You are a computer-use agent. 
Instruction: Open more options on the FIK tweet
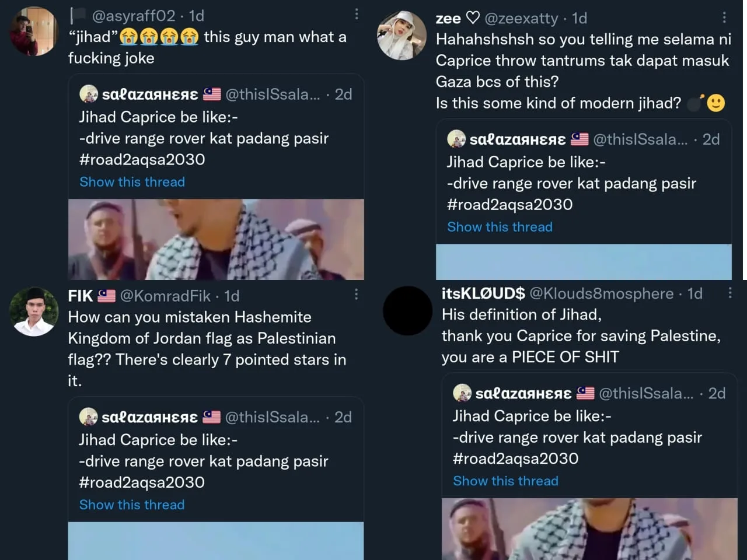(x=356, y=295)
